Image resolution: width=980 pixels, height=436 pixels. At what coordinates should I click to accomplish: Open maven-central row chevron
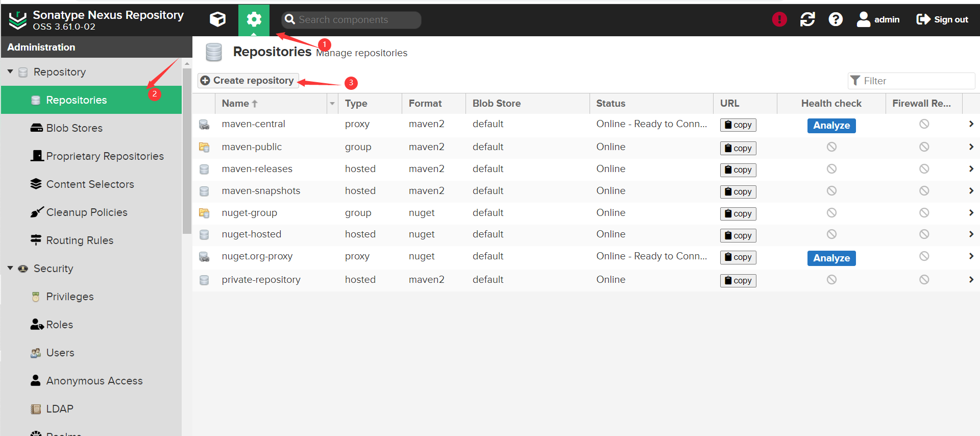pyautogui.click(x=971, y=124)
